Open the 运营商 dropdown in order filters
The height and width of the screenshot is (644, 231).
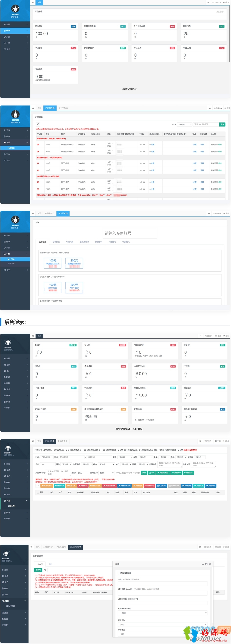pyautogui.click(x=200, y=457)
